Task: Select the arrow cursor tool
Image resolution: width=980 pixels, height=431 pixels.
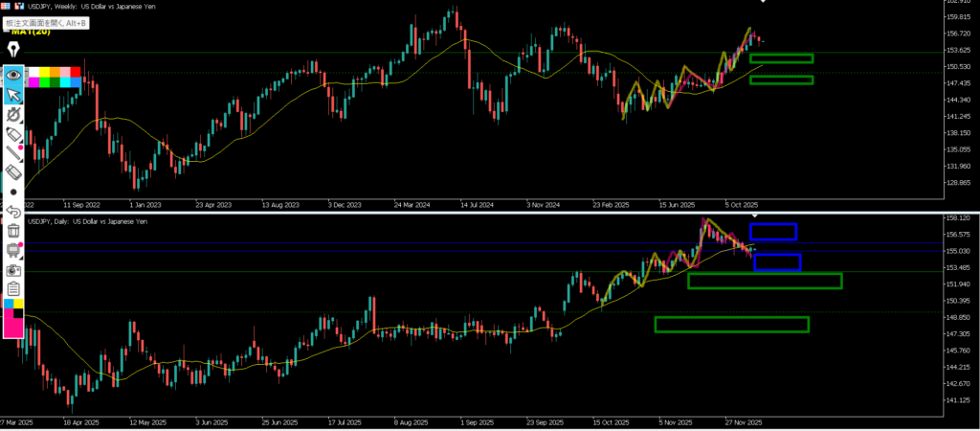Action: pyautogui.click(x=13, y=95)
